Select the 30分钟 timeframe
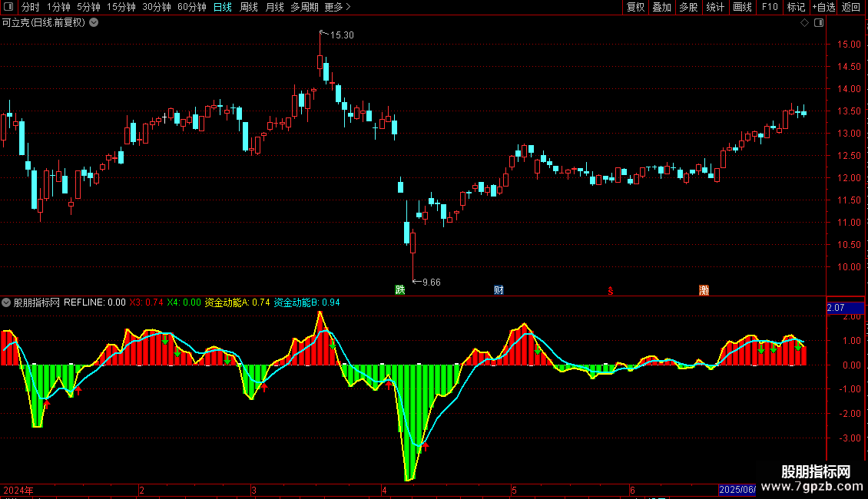The height and width of the screenshot is (499, 868). [156, 7]
